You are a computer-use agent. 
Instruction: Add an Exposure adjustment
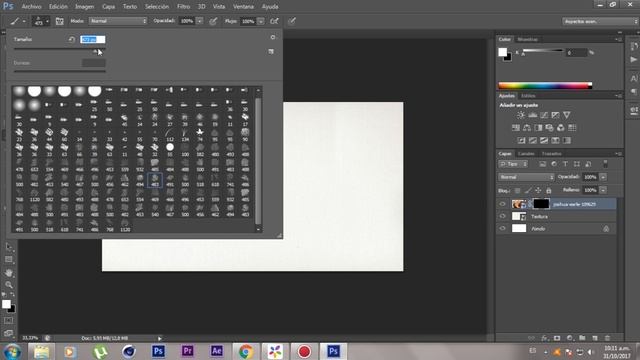[555, 116]
